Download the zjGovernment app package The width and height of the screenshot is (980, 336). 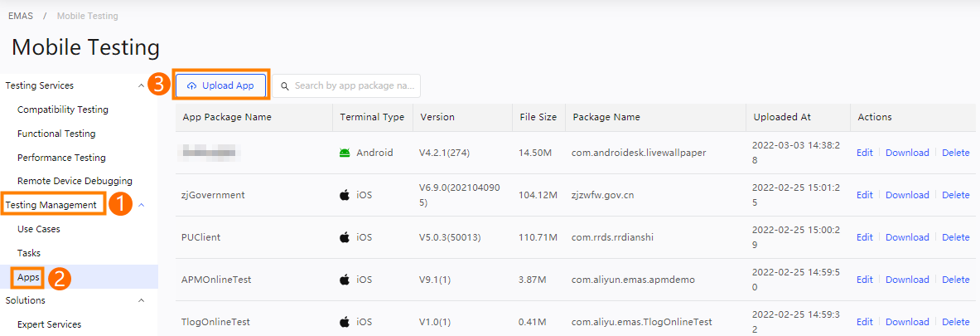907,195
